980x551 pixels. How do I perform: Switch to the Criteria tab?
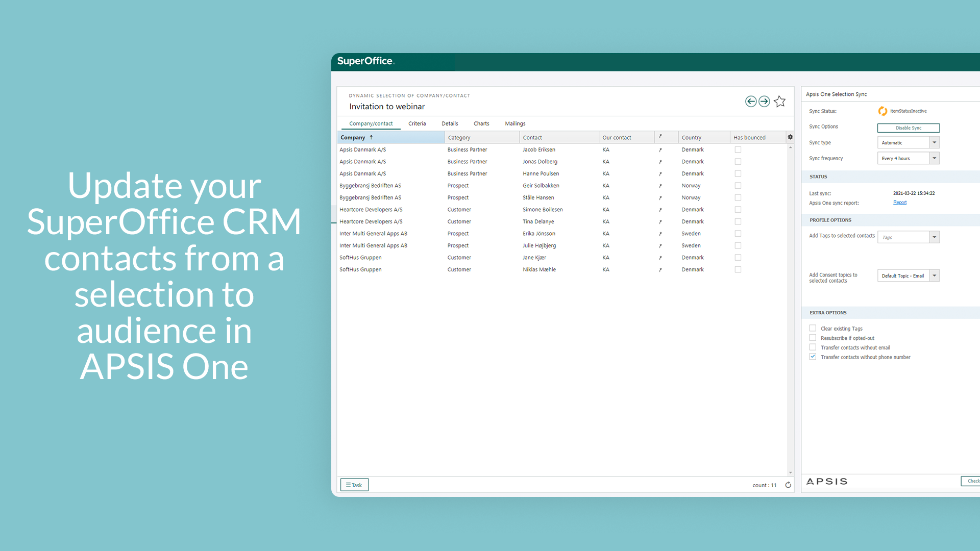[416, 123]
